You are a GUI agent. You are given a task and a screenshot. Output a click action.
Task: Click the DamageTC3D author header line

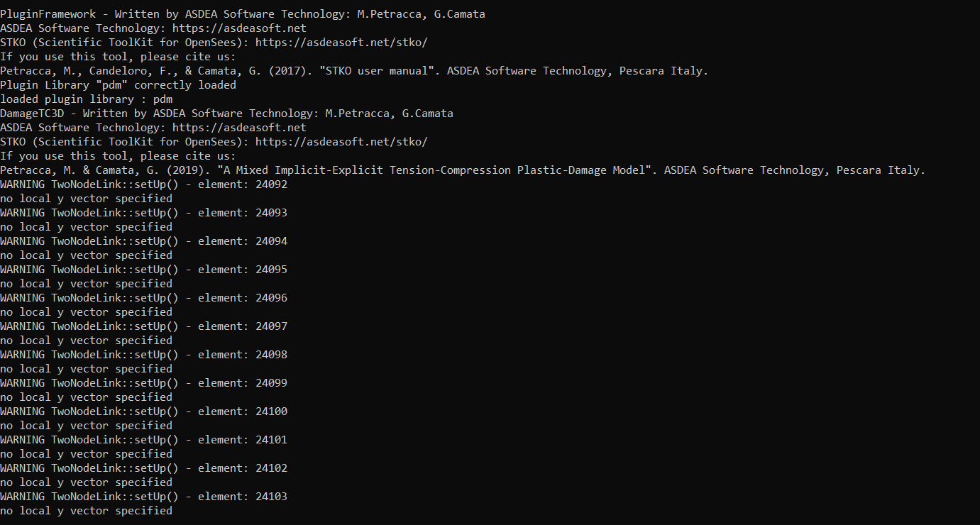pyautogui.click(x=227, y=114)
